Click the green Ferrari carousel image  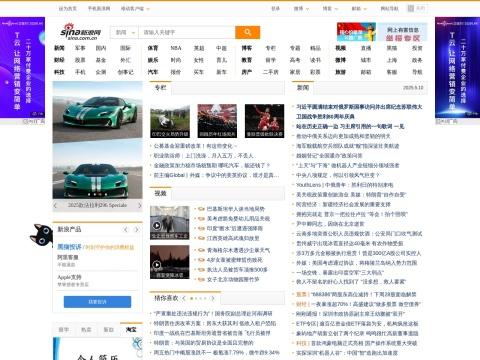click(x=97, y=140)
